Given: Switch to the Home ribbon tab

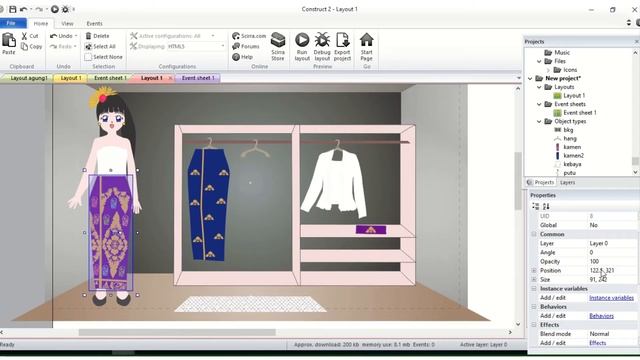Looking at the screenshot, I should (41, 24).
